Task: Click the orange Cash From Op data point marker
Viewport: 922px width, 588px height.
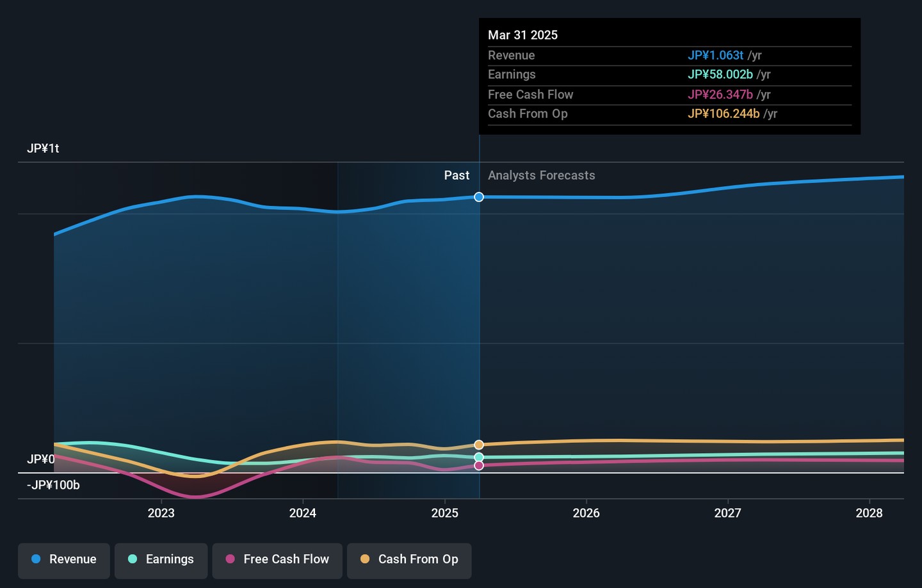Action: [x=479, y=445]
